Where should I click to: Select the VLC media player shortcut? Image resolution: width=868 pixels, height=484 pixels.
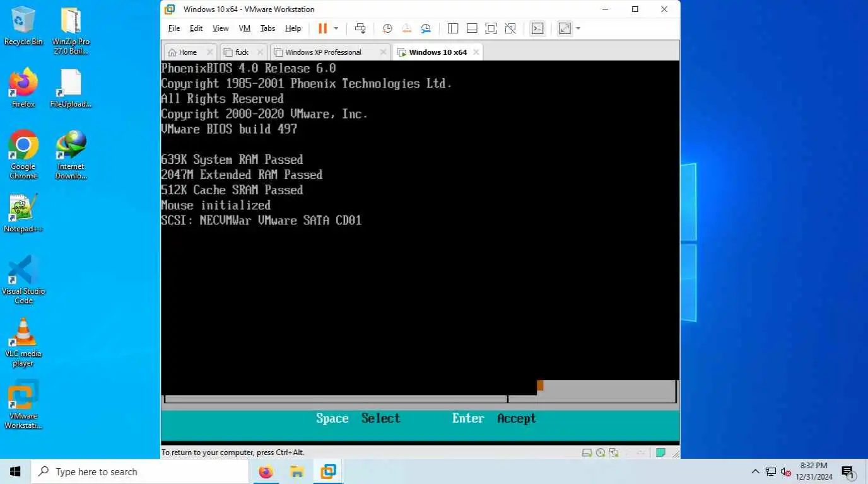click(23, 342)
